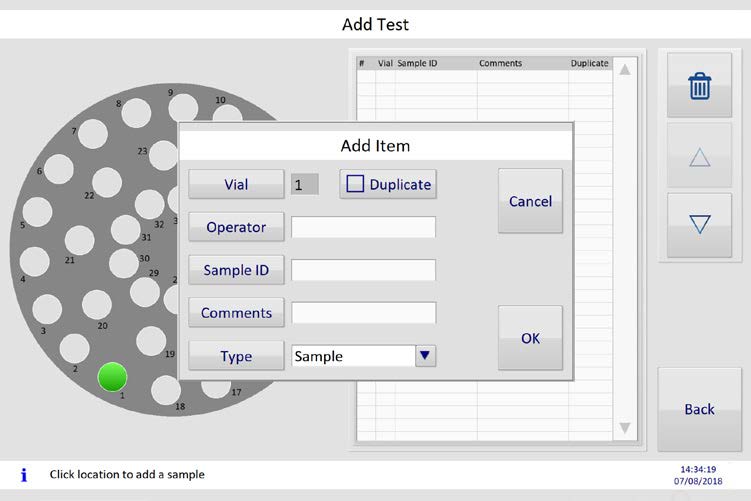Confirm with the OK button
751x501 pixels.
coord(530,338)
